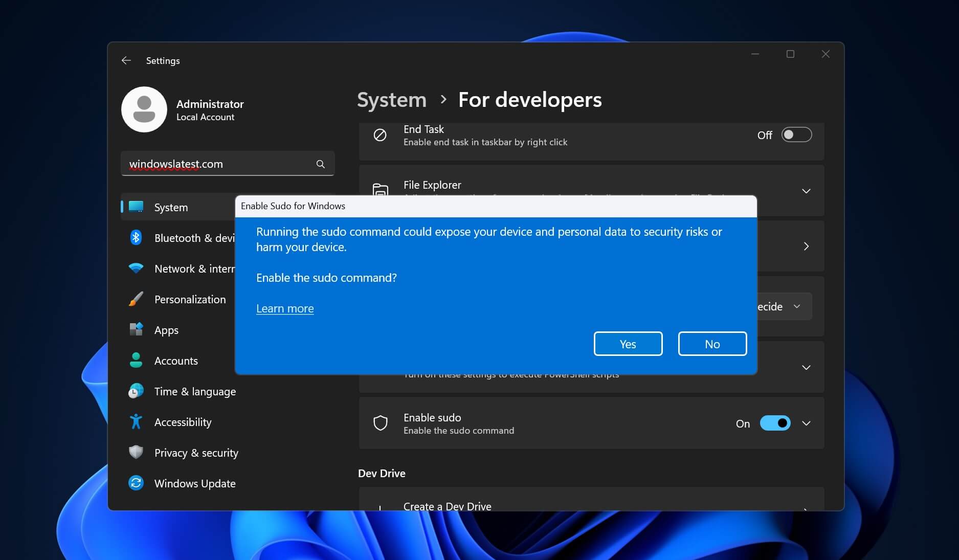Image resolution: width=959 pixels, height=560 pixels.
Task: Click Yes to enable sudo
Action: (x=628, y=343)
